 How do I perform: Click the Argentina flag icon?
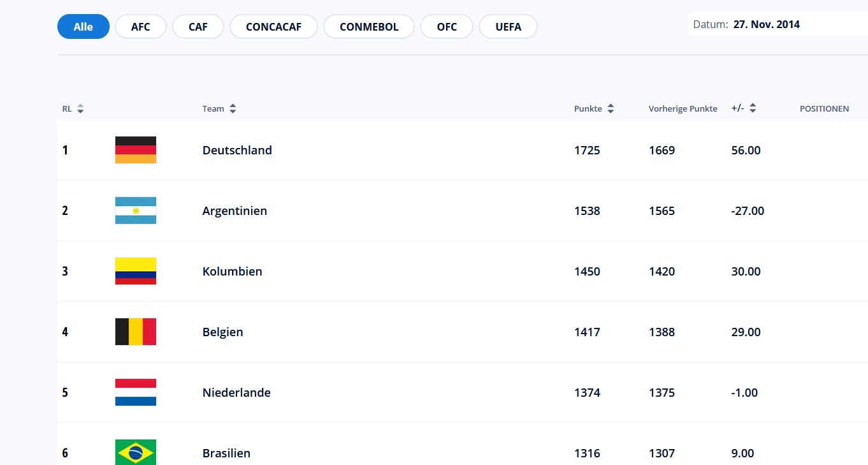(x=135, y=210)
